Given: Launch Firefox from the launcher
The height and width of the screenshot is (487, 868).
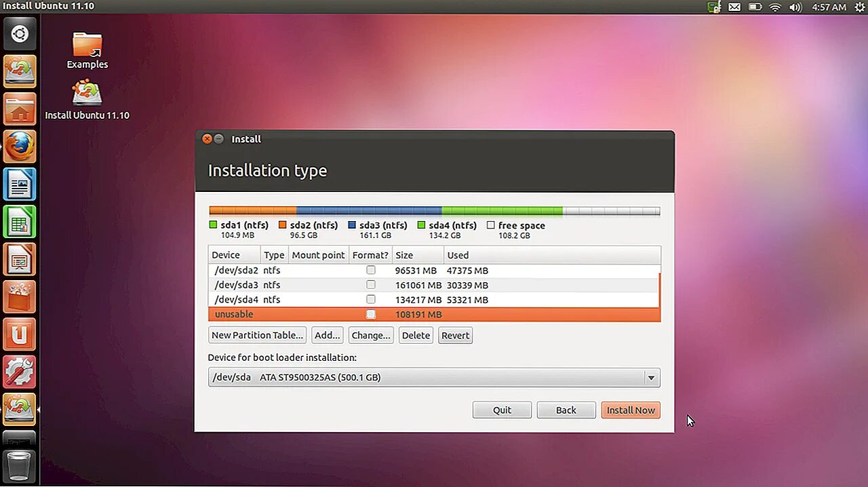Looking at the screenshot, I should tap(20, 146).
